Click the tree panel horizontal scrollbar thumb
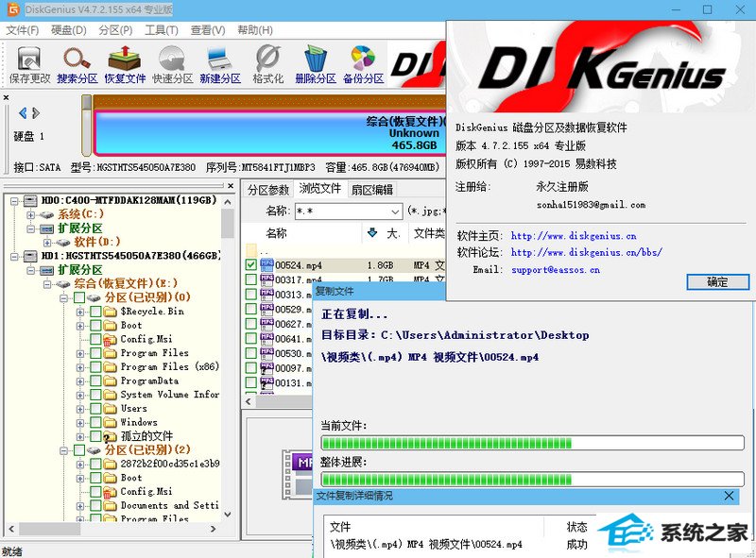Image resolution: width=756 pixels, height=558 pixels. pyautogui.click(x=49, y=529)
